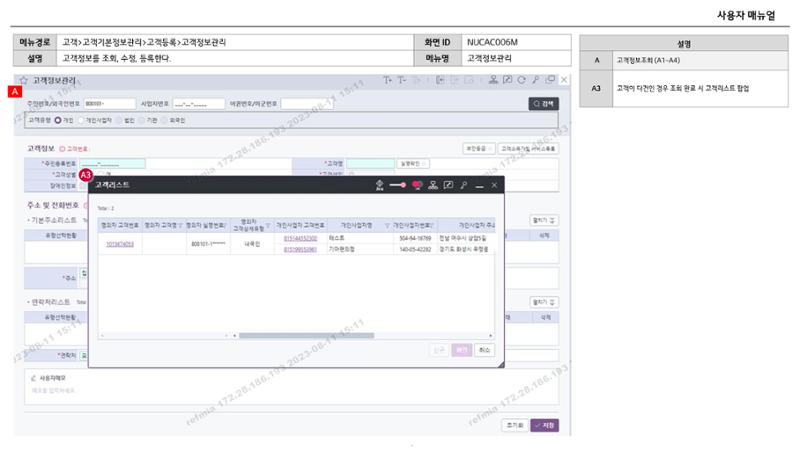This screenshot has height=450, width=800.
Task: Focus the 사업자번호 search field
Action: (198, 104)
